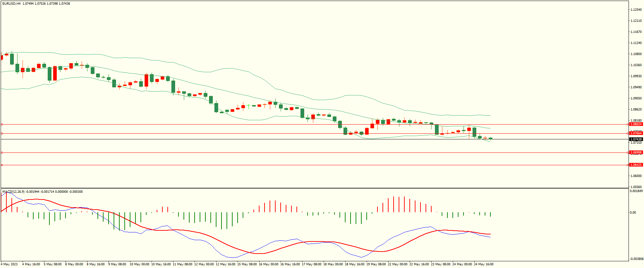Click the 1.12540 price scale value

(636, 10)
